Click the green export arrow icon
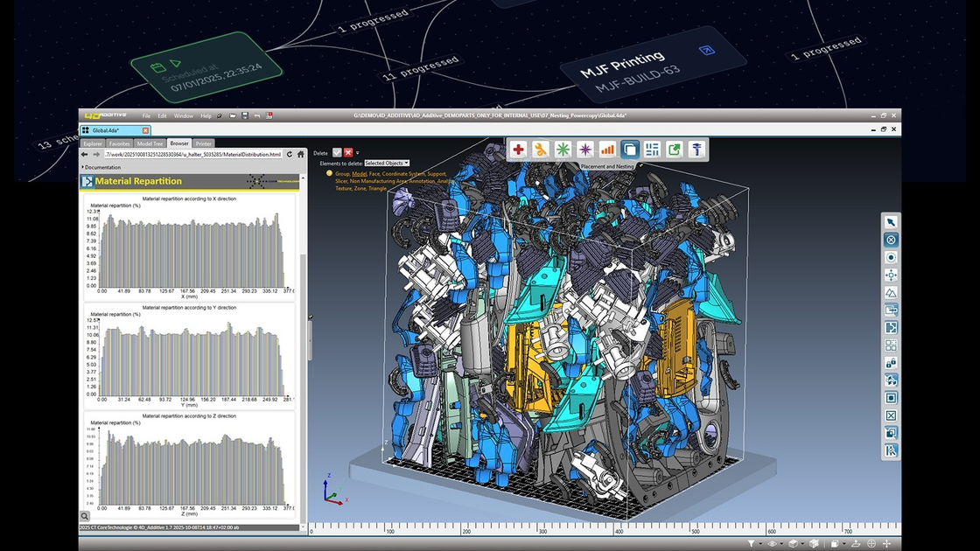The width and height of the screenshot is (980, 551). [675, 150]
